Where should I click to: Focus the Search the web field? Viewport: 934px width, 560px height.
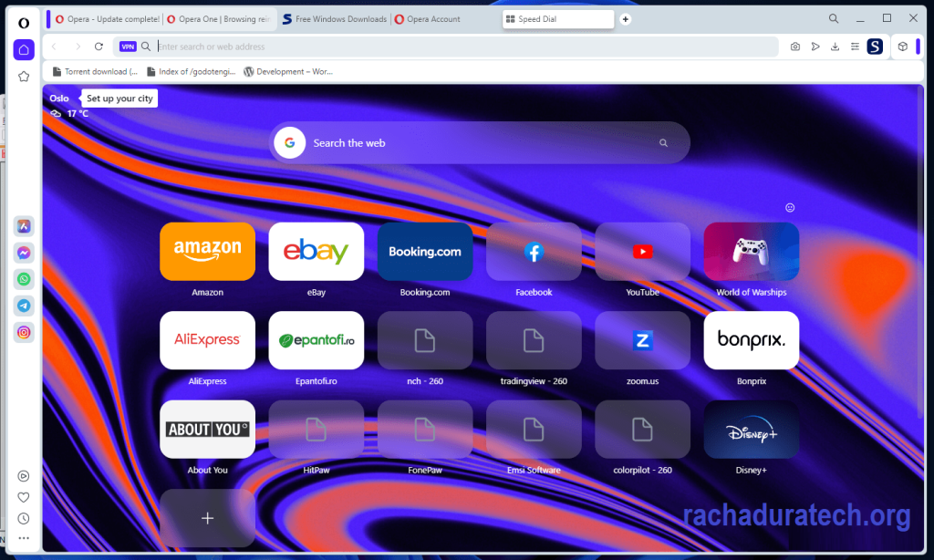coord(480,143)
